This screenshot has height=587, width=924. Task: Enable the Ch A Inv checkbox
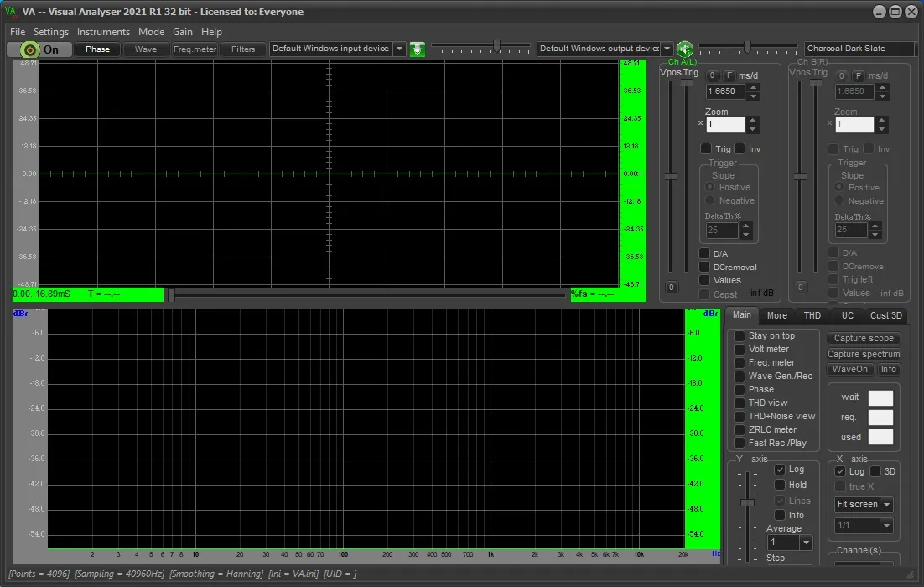click(x=740, y=148)
